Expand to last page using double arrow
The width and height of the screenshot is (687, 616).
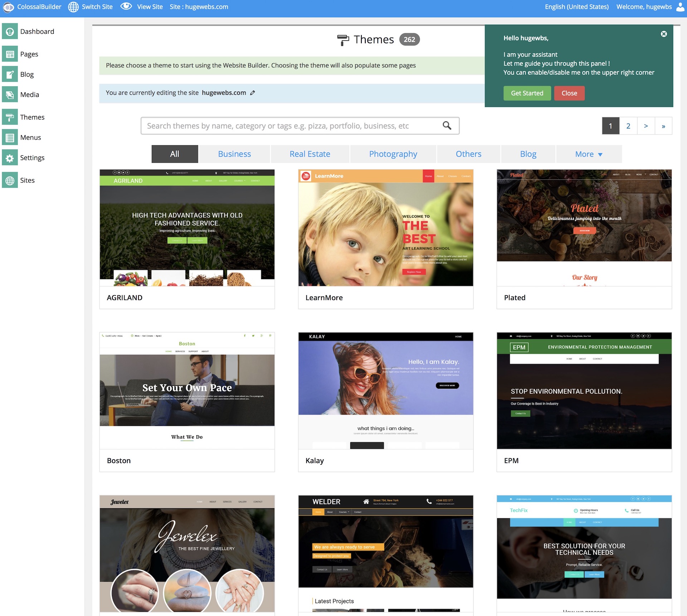pyautogui.click(x=664, y=126)
